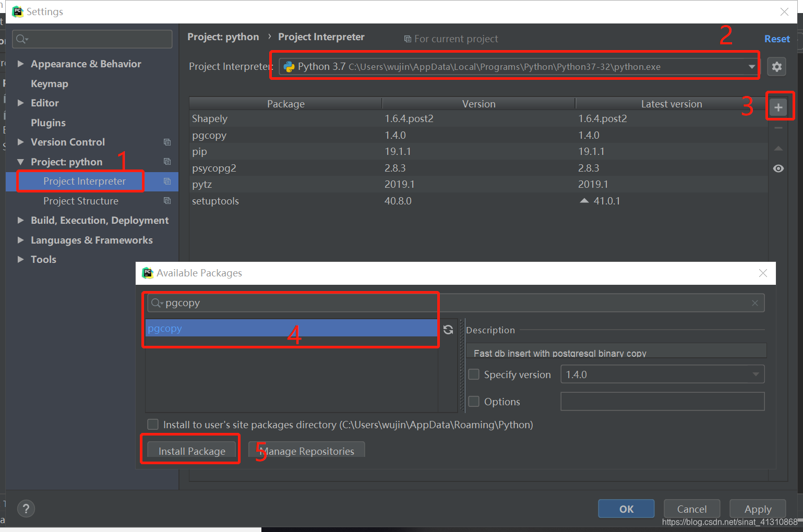Click the Project: python breadcrumb
Viewport: 803px width, 532px height.
click(223, 37)
